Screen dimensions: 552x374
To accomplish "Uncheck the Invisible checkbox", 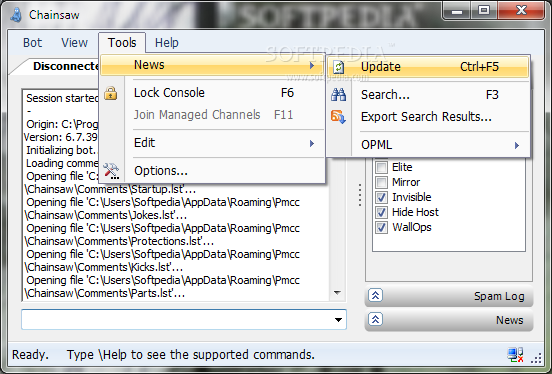I will click(x=381, y=197).
